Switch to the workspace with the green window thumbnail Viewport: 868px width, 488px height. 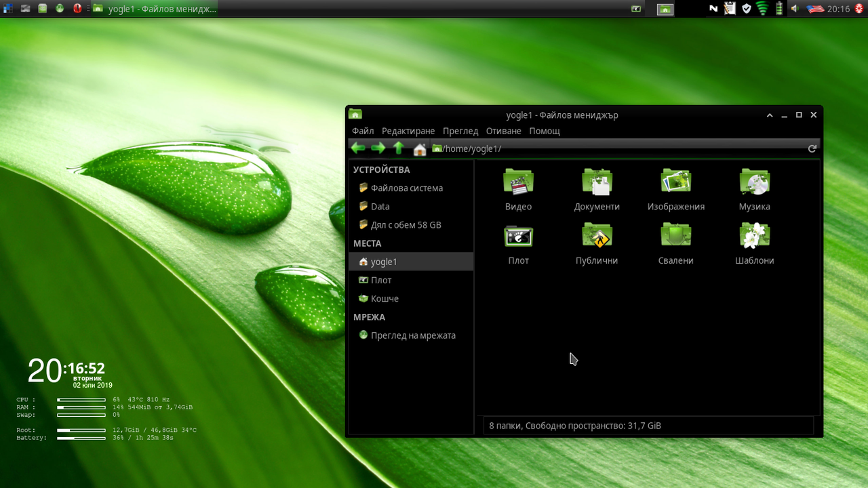pyautogui.click(x=666, y=9)
